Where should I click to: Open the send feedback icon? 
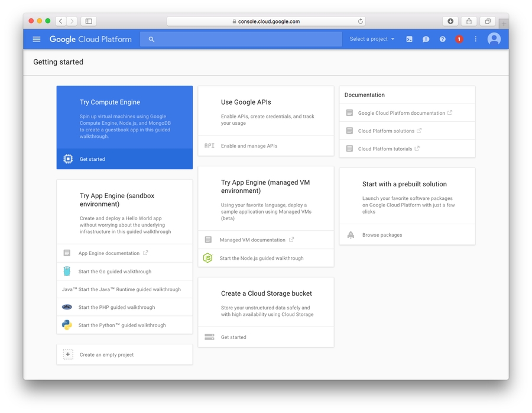tap(426, 39)
